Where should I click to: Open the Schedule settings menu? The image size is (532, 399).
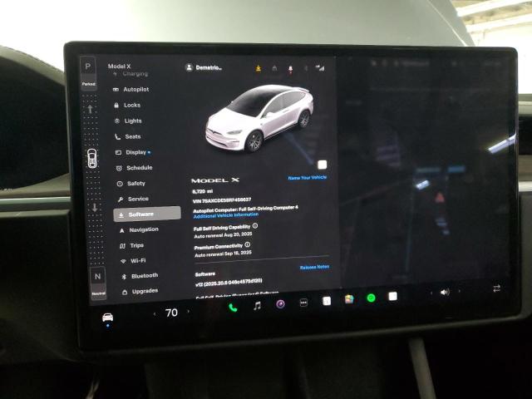coord(134,168)
